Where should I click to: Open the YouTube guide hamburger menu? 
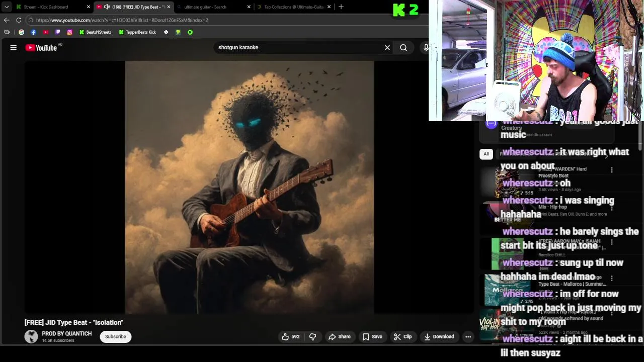(x=14, y=48)
